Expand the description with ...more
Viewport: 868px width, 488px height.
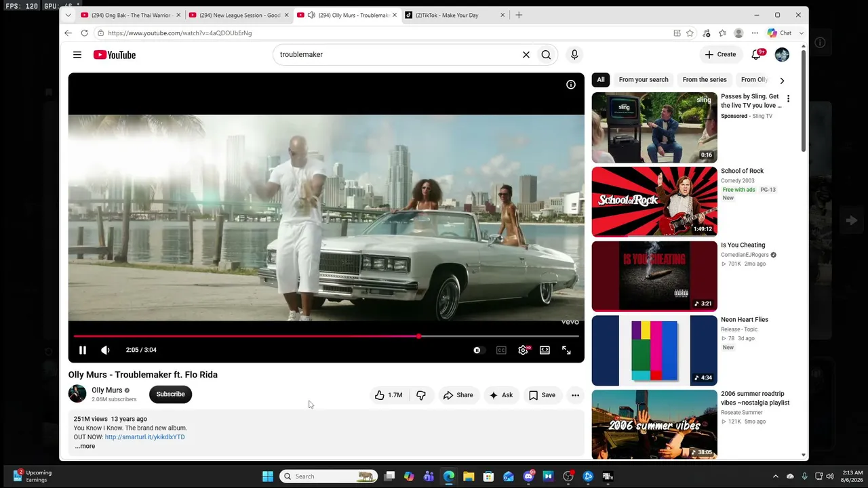pos(85,446)
